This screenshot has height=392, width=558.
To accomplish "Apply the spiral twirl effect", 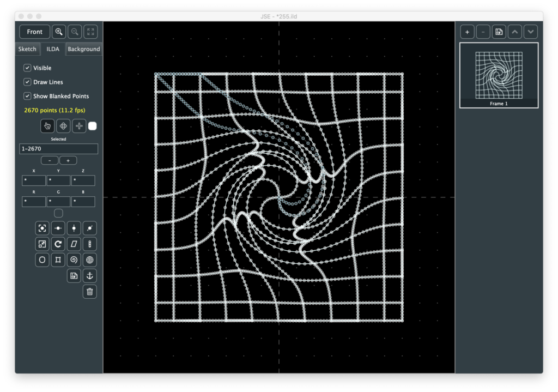I will [74, 260].
